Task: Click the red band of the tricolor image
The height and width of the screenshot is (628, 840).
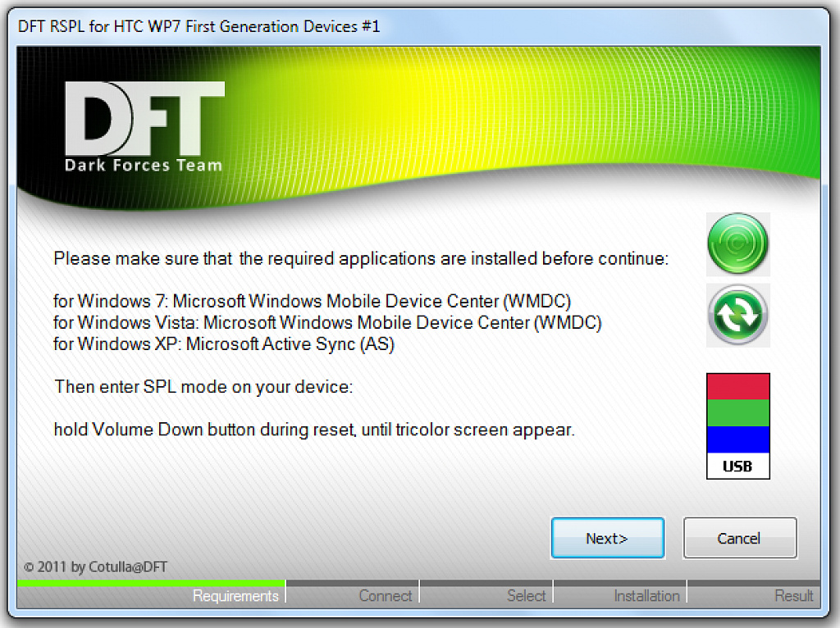Action: click(737, 386)
